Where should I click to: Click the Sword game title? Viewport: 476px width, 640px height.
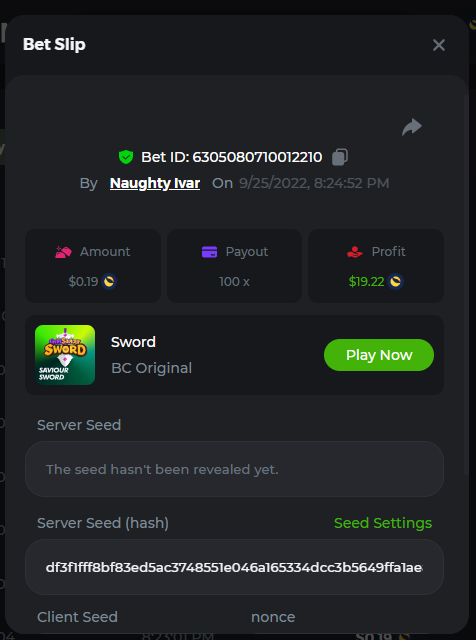point(133,342)
